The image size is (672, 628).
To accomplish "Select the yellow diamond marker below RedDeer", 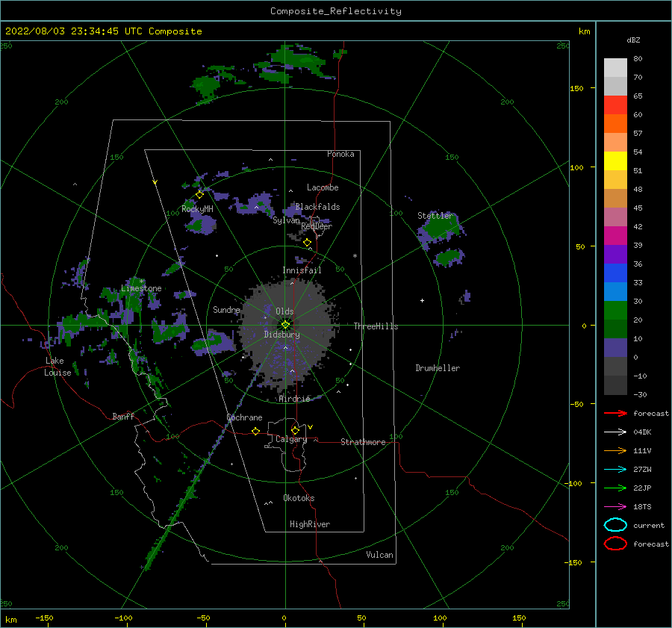I will point(308,243).
